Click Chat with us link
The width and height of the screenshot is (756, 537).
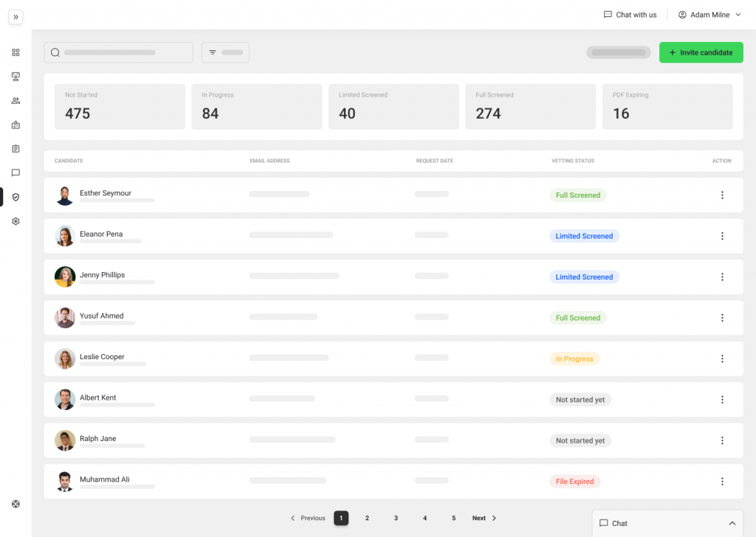[x=630, y=15]
